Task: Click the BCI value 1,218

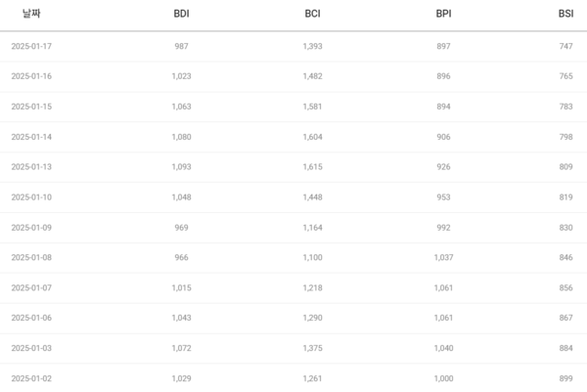Action: pos(313,288)
